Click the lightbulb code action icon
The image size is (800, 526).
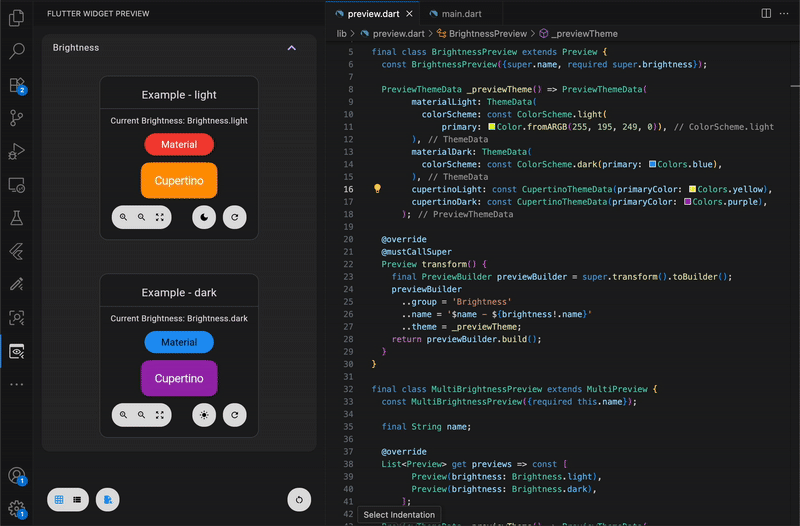tap(378, 188)
